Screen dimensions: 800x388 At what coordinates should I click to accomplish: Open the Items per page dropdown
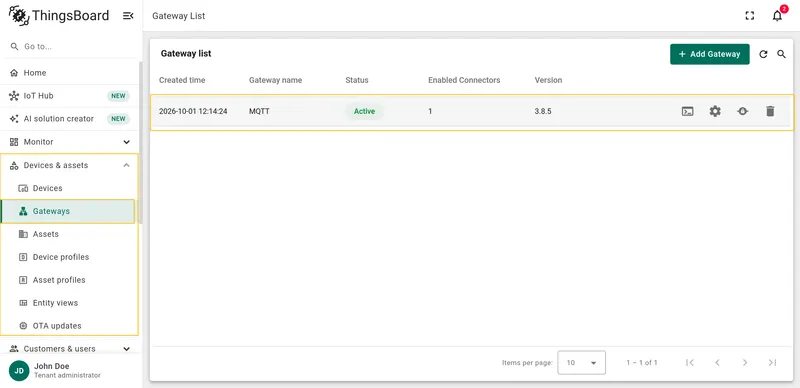(x=582, y=362)
